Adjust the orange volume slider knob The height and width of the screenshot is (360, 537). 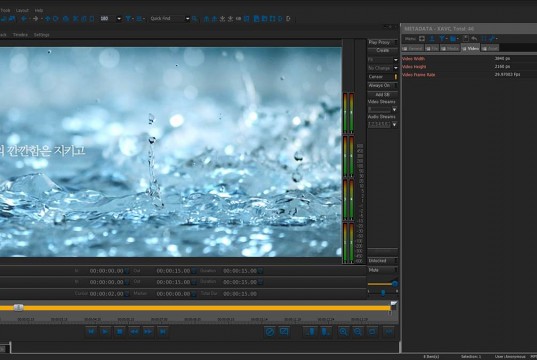(395, 284)
